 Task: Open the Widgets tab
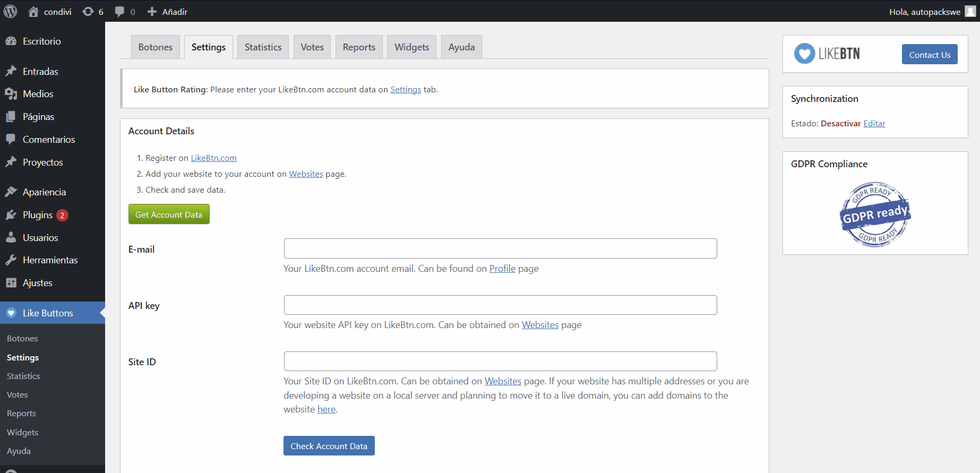click(411, 47)
